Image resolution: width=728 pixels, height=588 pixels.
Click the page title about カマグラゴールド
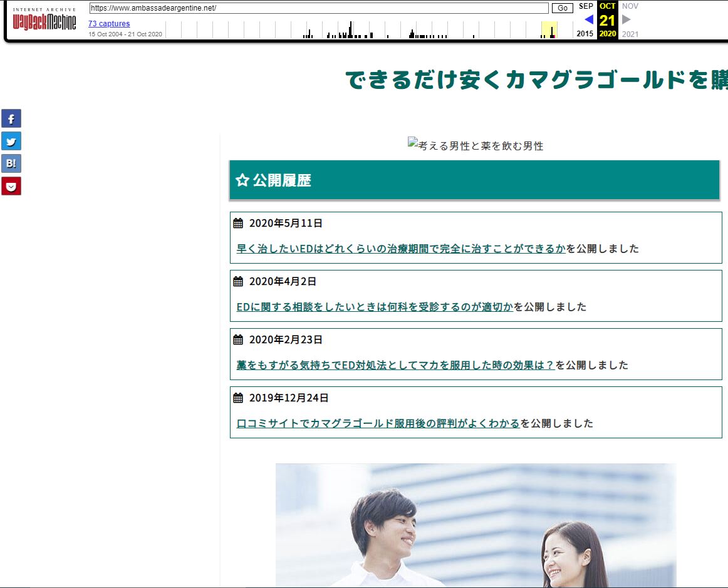(x=536, y=80)
